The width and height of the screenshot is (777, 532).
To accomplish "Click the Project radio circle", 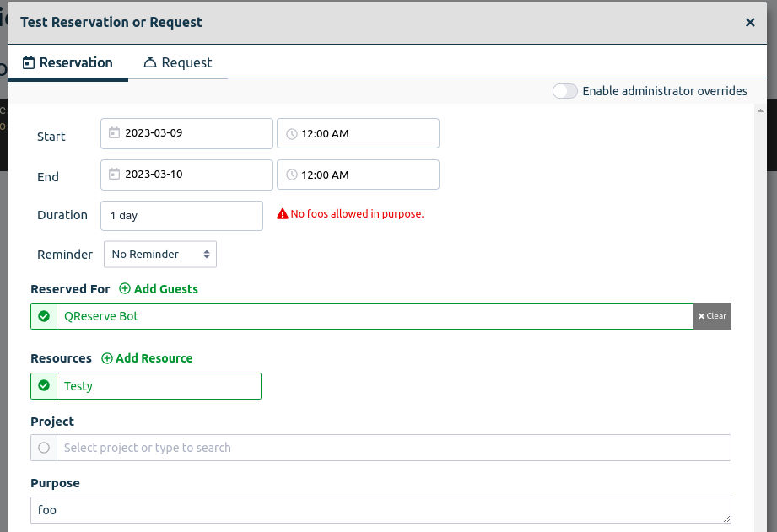I will (44, 448).
